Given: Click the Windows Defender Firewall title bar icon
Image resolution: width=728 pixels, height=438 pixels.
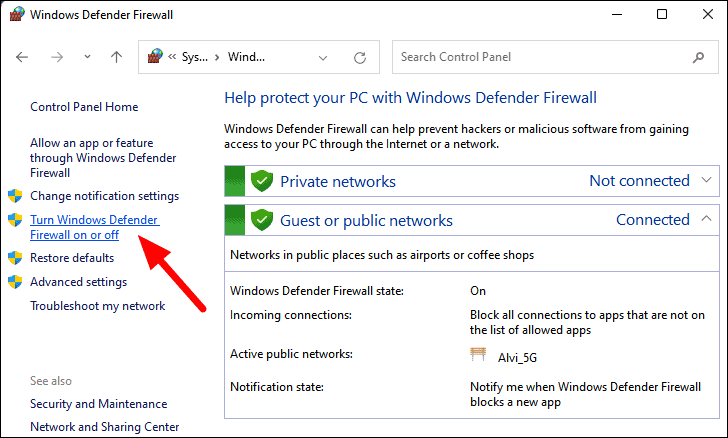Looking at the screenshot, I should 17,14.
